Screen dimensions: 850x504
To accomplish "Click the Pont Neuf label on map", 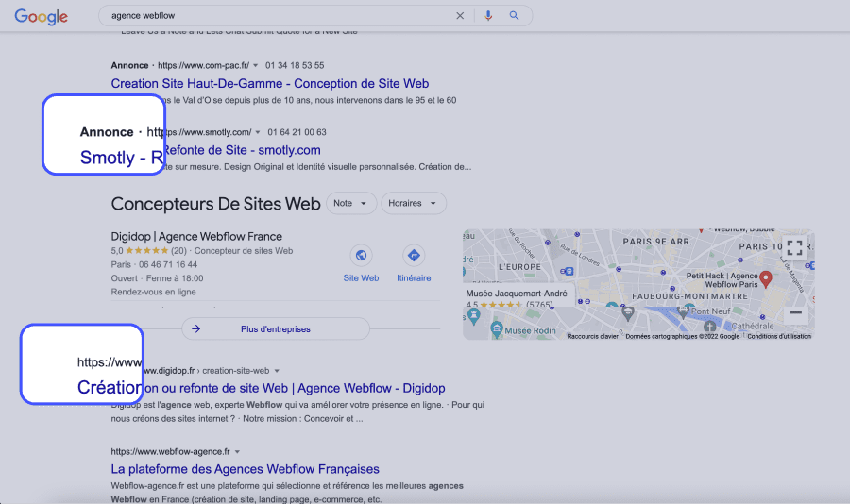I will point(710,311).
